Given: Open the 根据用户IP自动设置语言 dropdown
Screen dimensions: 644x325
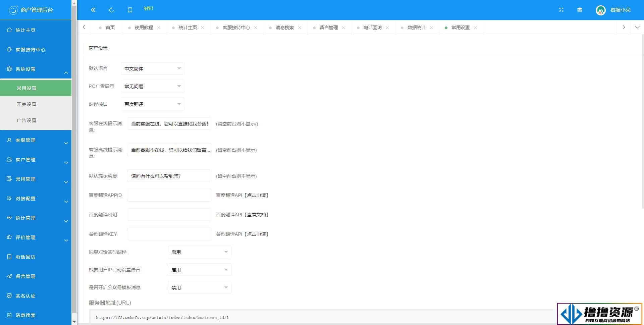Looking at the screenshot, I should pos(199,270).
